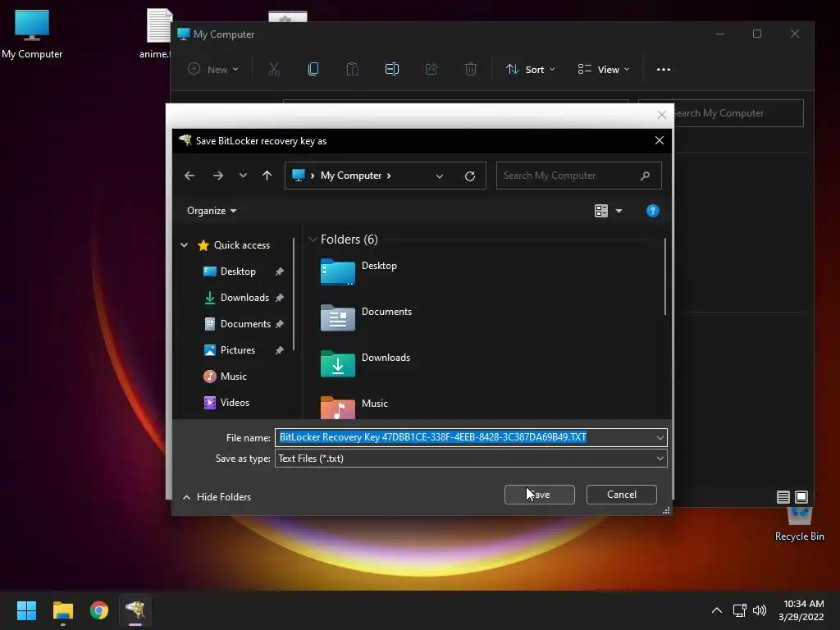Expand the File name dropdown arrow

click(660, 438)
